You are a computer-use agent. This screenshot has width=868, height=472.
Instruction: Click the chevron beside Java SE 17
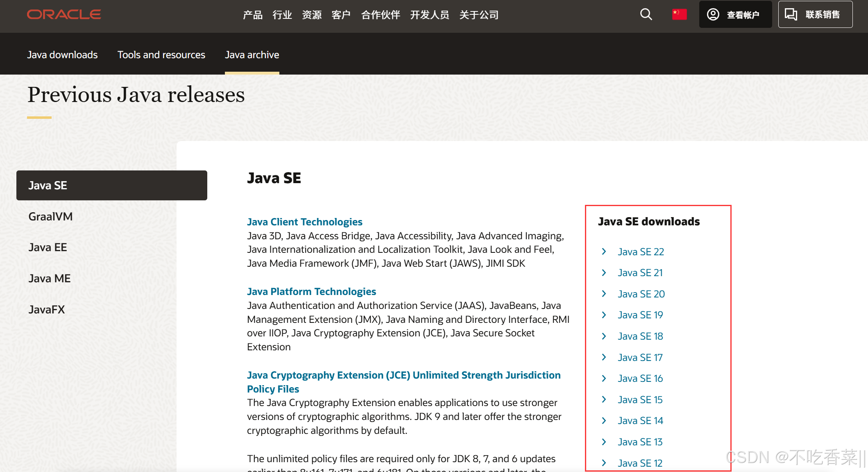[x=604, y=357]
